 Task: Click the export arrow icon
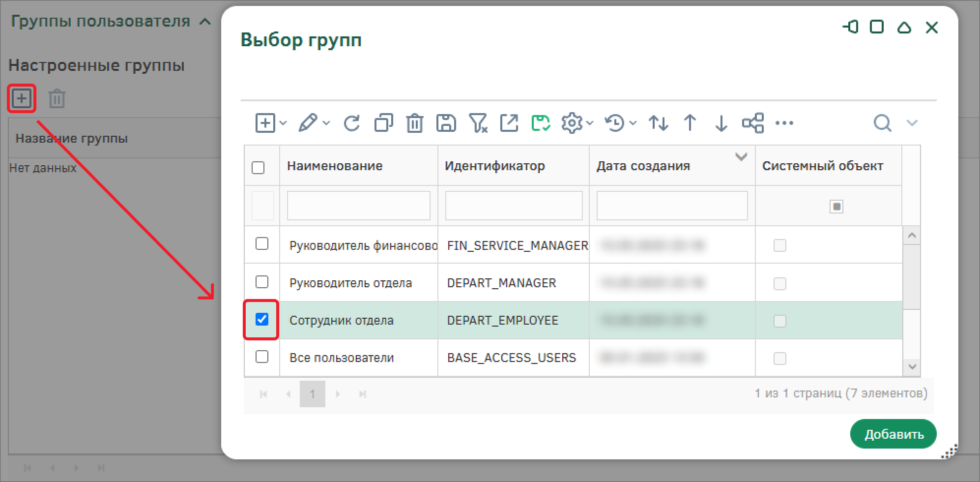[x=509, y=123]
